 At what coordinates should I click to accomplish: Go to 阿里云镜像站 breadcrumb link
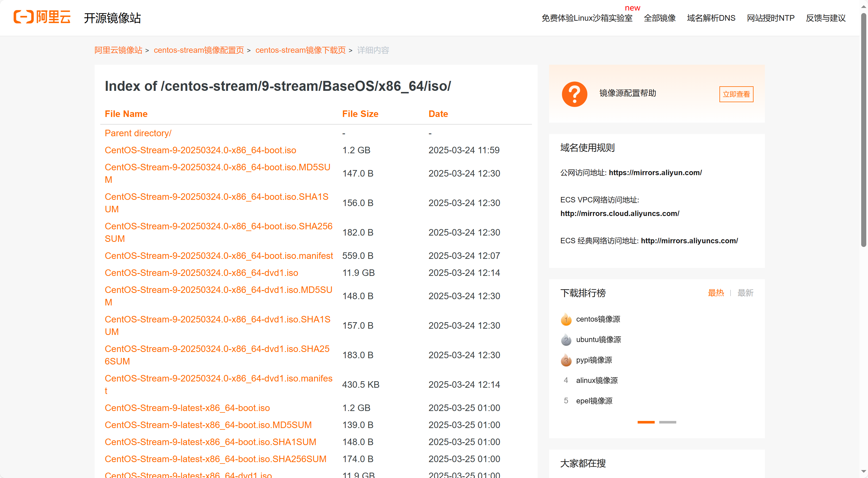click(x=118, y=50)
